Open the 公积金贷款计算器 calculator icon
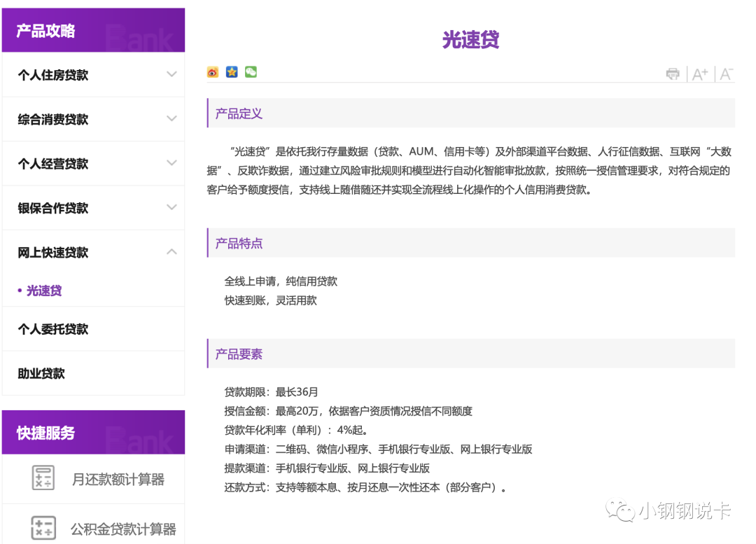This screenshot has width=756, height=544. point(43,526)
